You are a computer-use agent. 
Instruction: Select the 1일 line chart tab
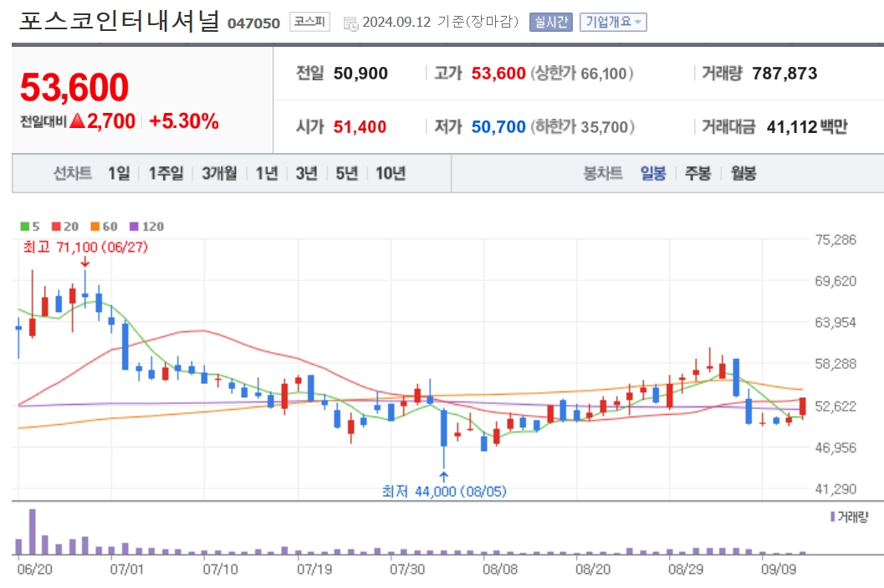click(x=119, y=173)
